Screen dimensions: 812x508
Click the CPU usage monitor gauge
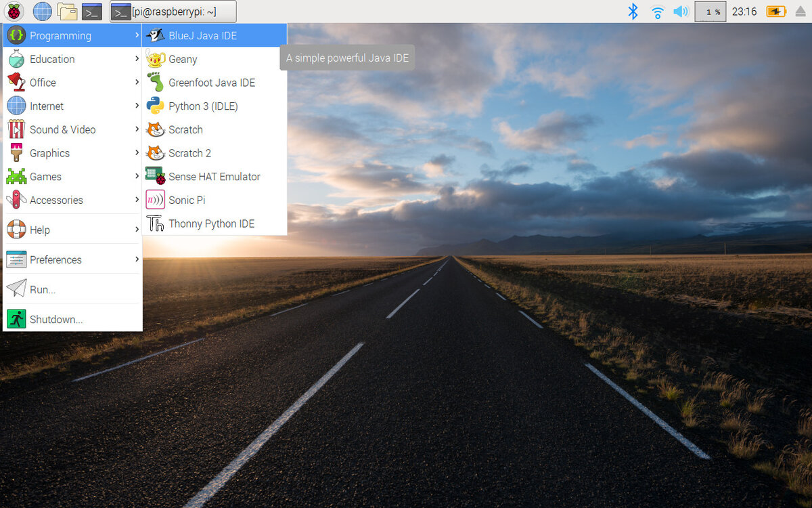click(710, 12)
